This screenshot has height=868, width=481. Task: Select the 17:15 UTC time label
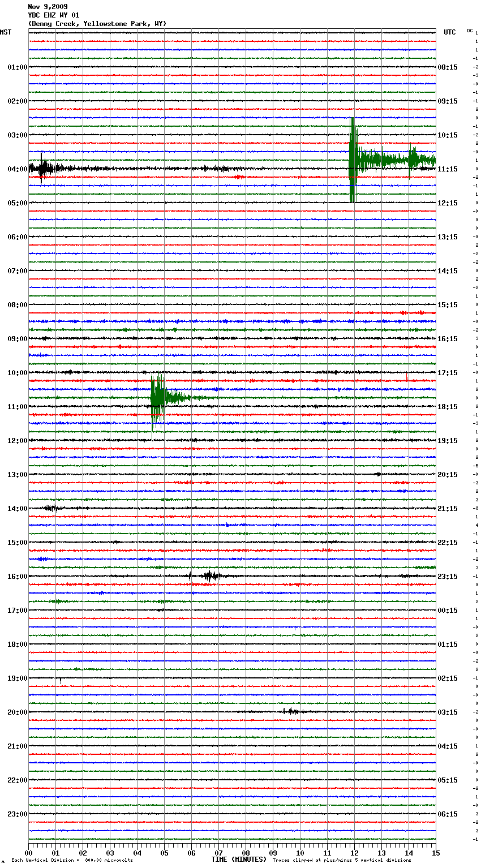pyautogui.click(x=448, y=373)
